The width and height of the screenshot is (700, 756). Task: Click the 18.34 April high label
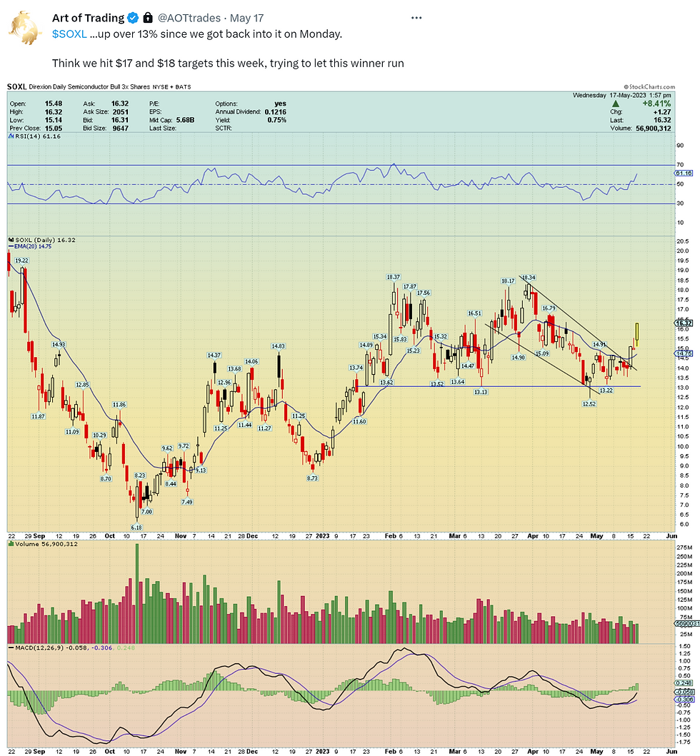click(529, 278)
